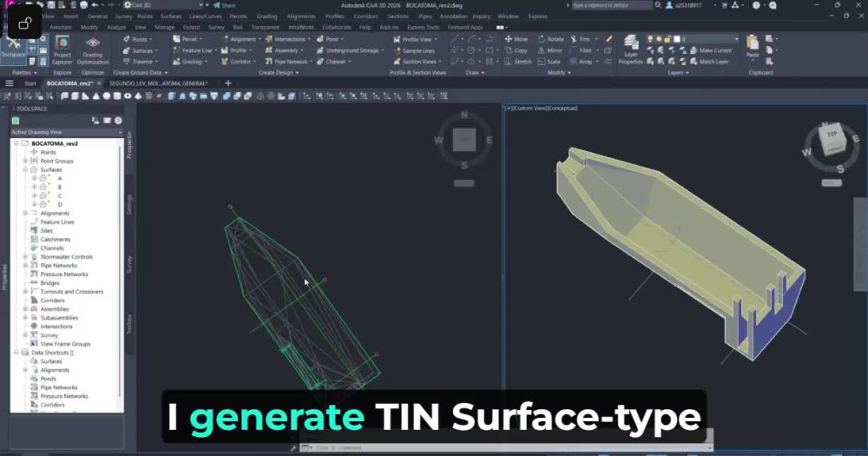Collapse the Data Shortcuts node

[x=16, y=353]
